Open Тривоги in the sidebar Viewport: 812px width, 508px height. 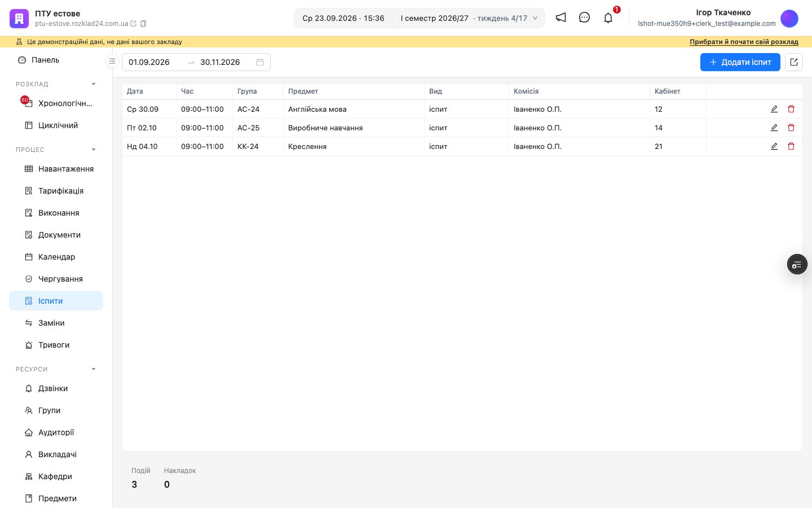56,345
